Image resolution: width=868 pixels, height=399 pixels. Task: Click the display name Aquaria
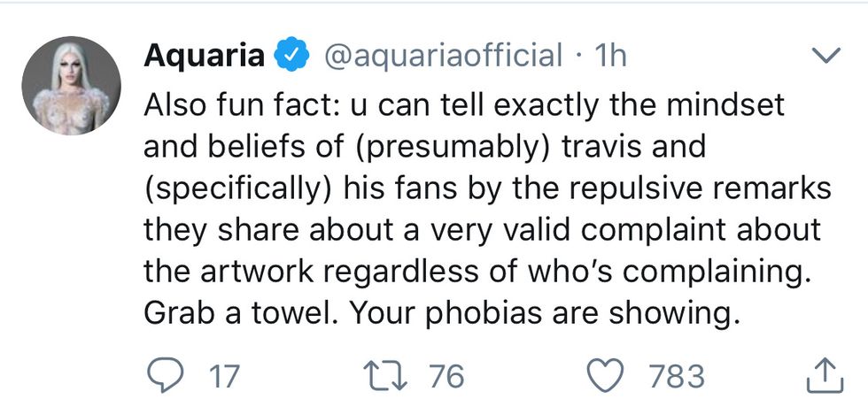pos(204,56)
